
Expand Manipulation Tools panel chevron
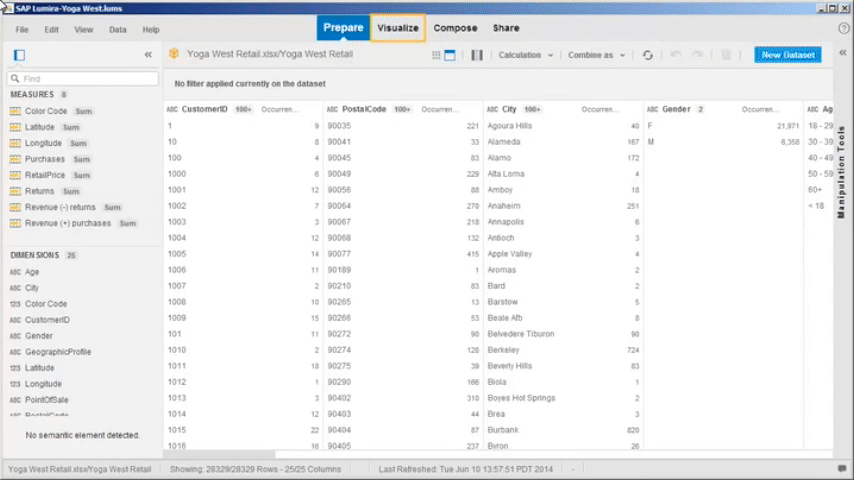843,53
